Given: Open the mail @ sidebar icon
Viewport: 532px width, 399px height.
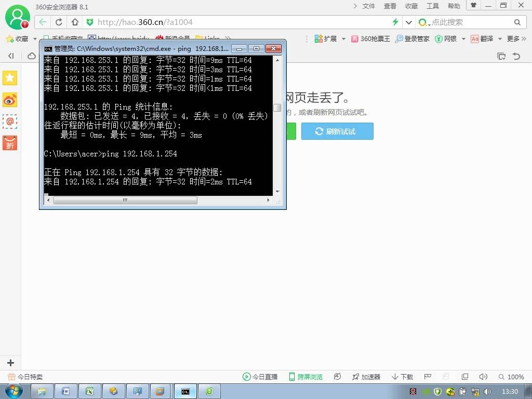Looking at the screenshot, I should tap(10, 122).
